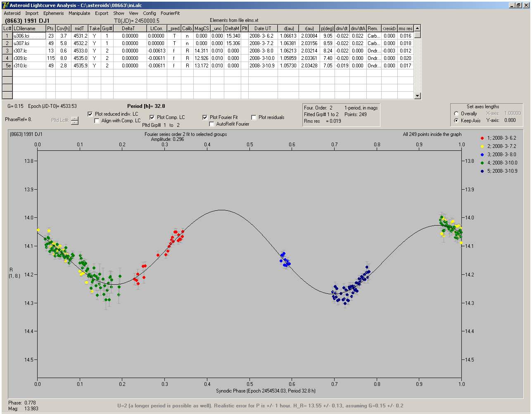532x414 pixels.
Task: Click the Pltd Lc# stepper arrows
Action: tap(74, 120)
